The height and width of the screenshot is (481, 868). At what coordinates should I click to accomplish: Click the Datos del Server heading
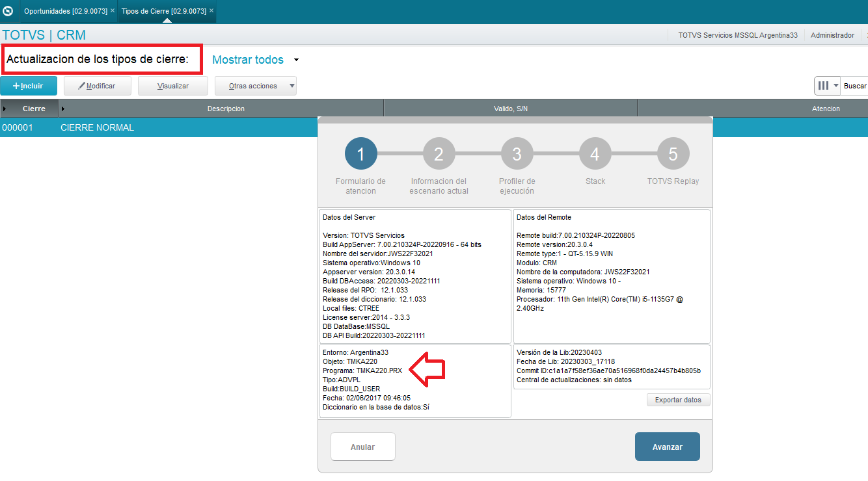click(349, 217)
